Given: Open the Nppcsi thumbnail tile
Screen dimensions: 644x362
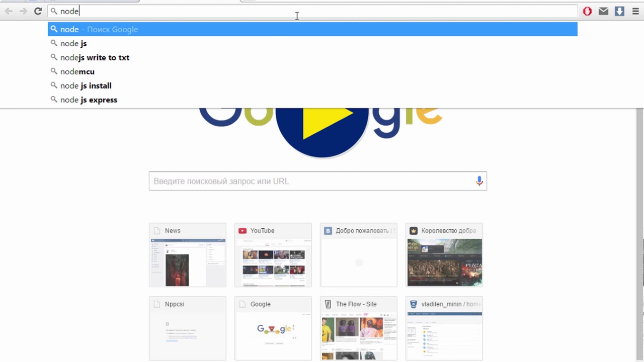Looking at the screenshot, I should (x=188, y=328).
